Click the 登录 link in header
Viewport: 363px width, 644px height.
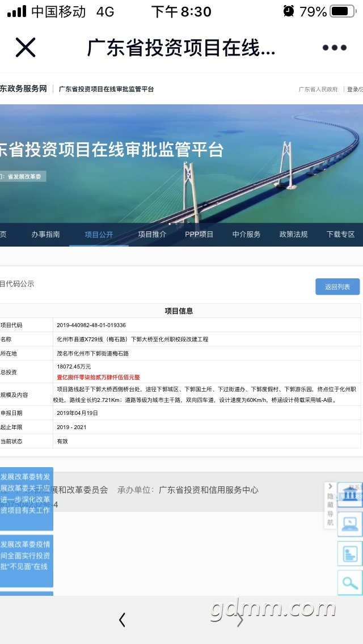pos(353,90)
